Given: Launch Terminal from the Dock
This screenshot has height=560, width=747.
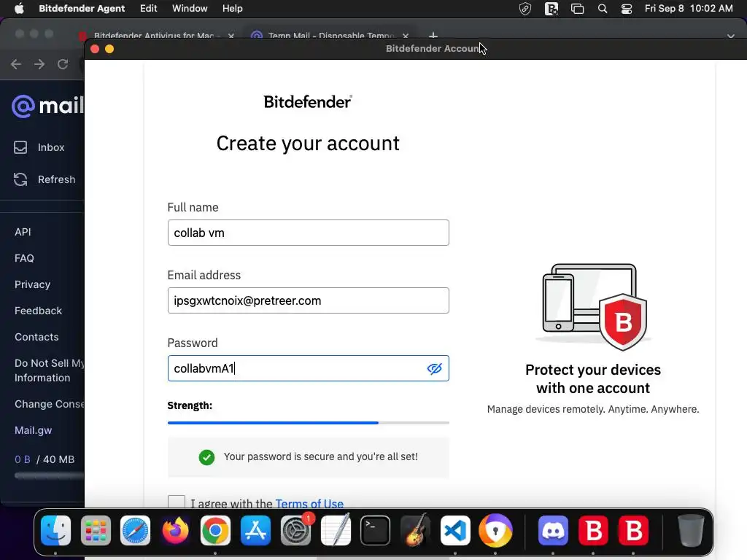Looking at the screenshot, I should click(376, 530).
